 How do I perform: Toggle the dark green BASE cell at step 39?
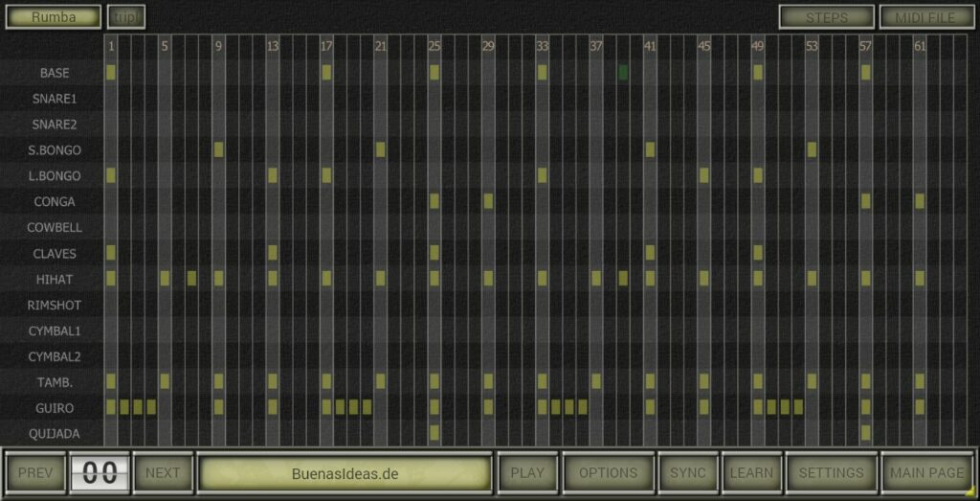coord(623,73)
